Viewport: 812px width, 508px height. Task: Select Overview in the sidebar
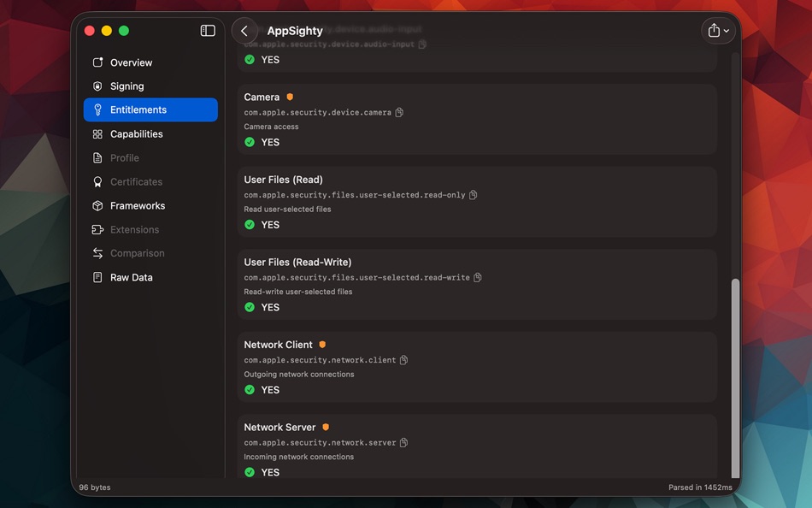pyautogui.click(x=131, y=62)
